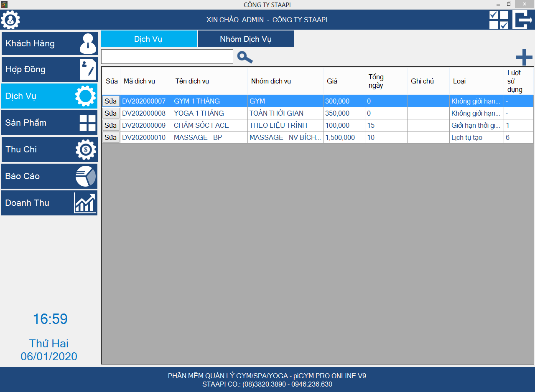Open Hợp Đồng contracts section

50,69
